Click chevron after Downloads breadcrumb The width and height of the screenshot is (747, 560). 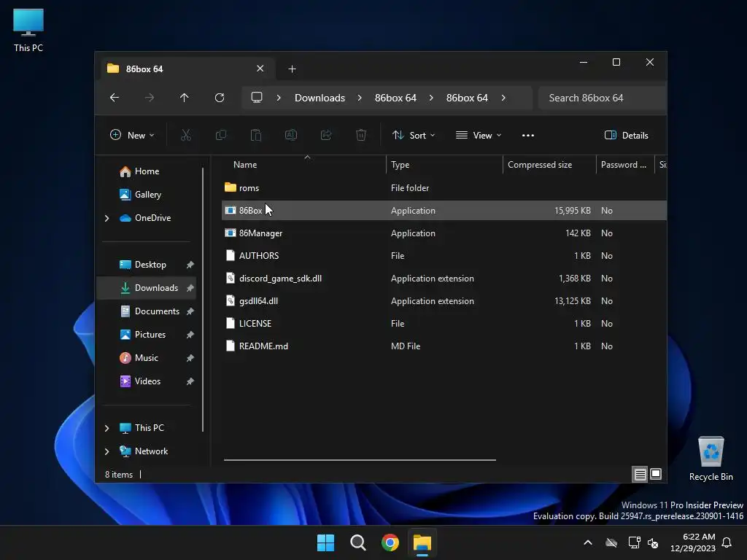click(360, 98)
